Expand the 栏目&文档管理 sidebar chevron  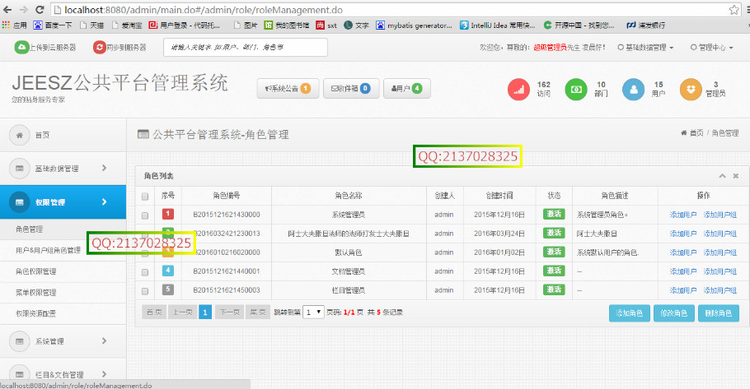(104, 374)
